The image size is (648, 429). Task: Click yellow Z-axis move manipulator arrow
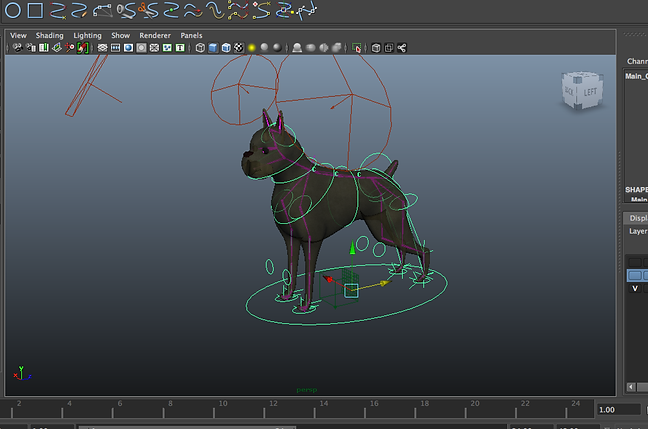[385, 283]
